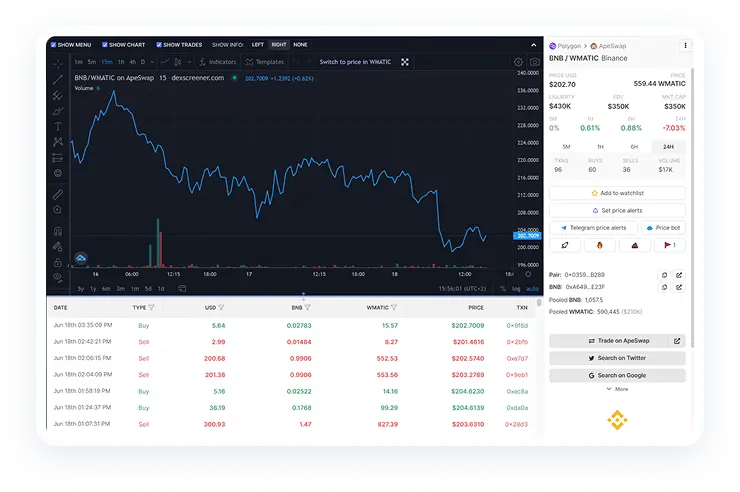Collapse the chart options bar chevron
740x492 pixels.
coord(534,45)
